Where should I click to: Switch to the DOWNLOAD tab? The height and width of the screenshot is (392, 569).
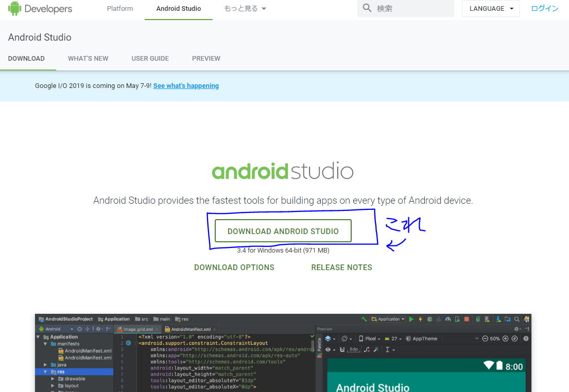26,58
